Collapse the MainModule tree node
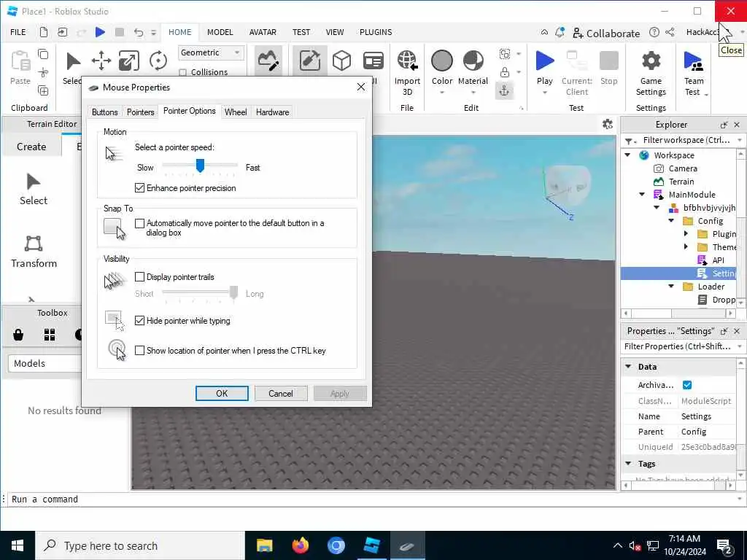The height and width of the screenshot is (560, 747). [642, 194]
